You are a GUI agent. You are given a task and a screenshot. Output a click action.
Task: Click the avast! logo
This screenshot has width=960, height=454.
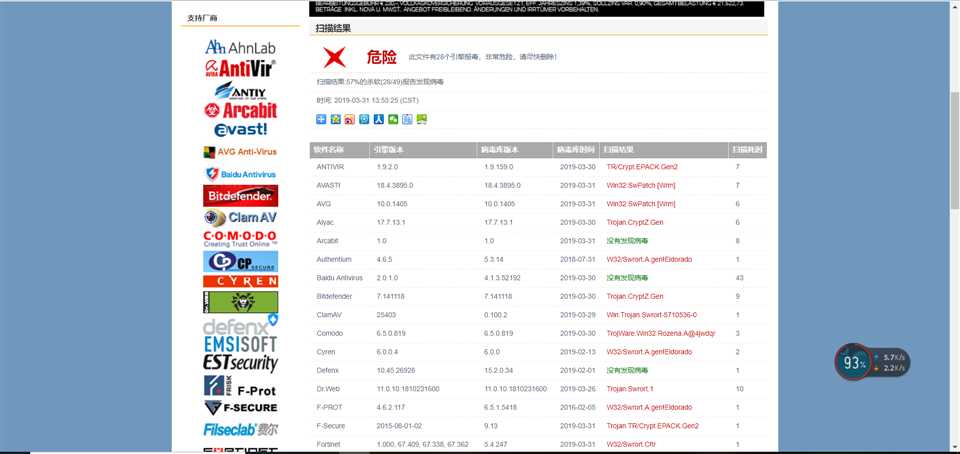[241, 129]
